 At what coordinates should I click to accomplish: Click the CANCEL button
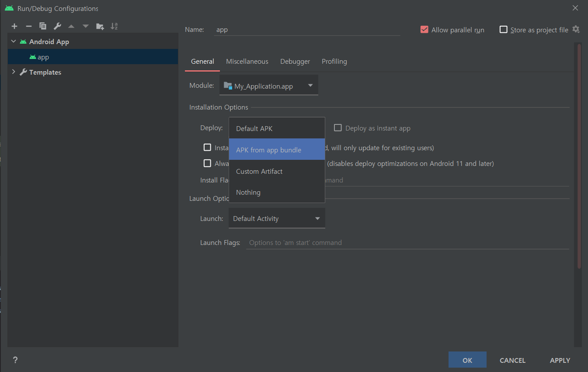coord(512,360)
